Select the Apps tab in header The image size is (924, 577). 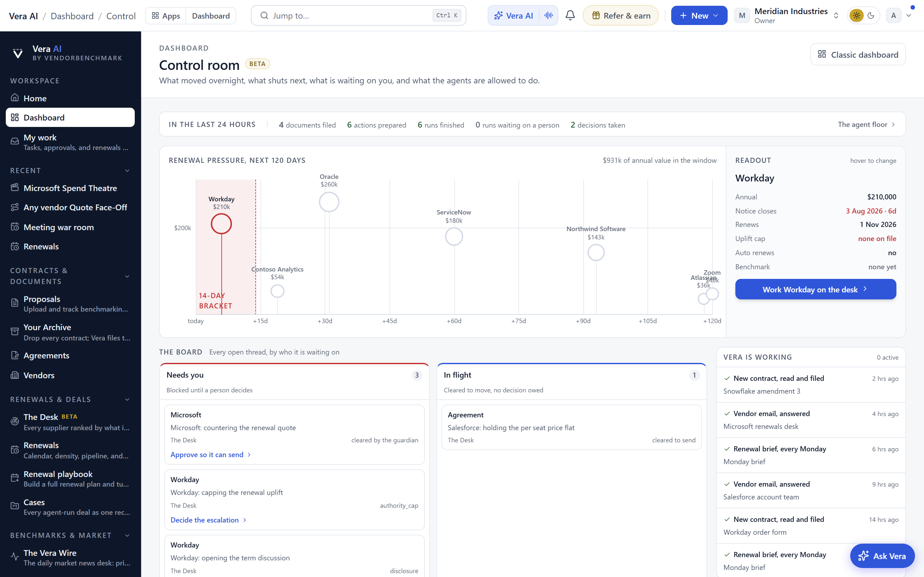pyautogui.click(x=166, y=16)
